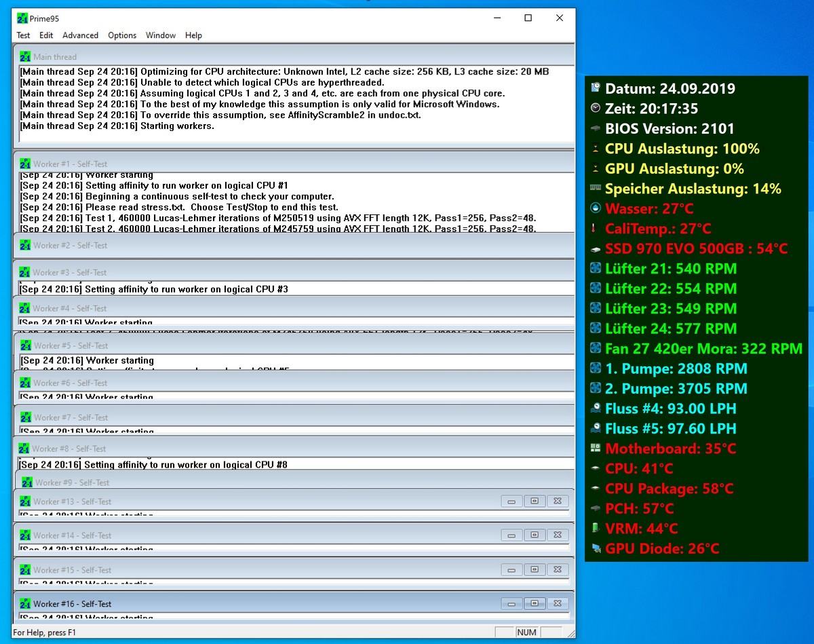Click the Worker #16 window icon
814x644 pixels.
coord(25,604)
